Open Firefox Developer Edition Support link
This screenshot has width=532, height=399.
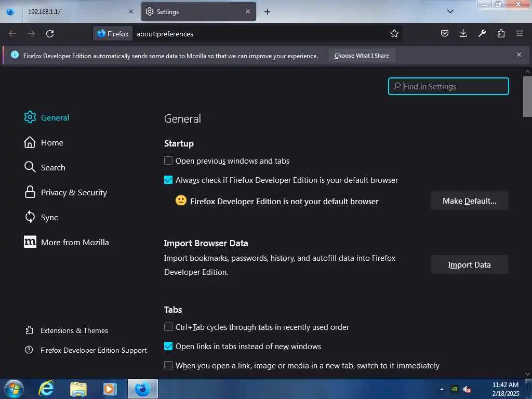pos(86,350)
